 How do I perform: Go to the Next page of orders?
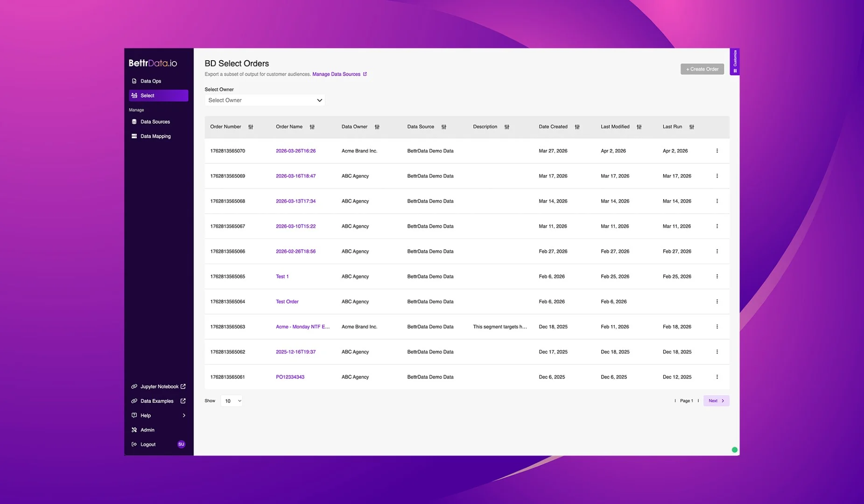pyautogui.click(x=716, y=401)
